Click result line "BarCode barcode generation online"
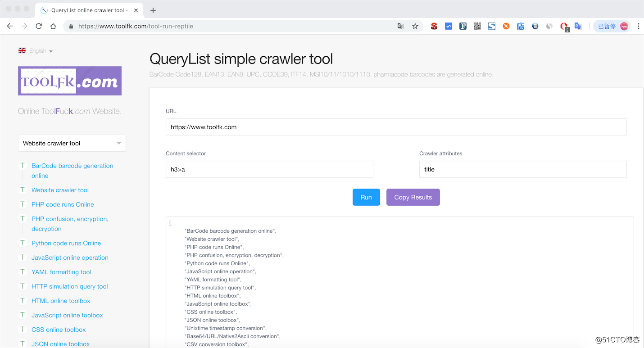 231,231
